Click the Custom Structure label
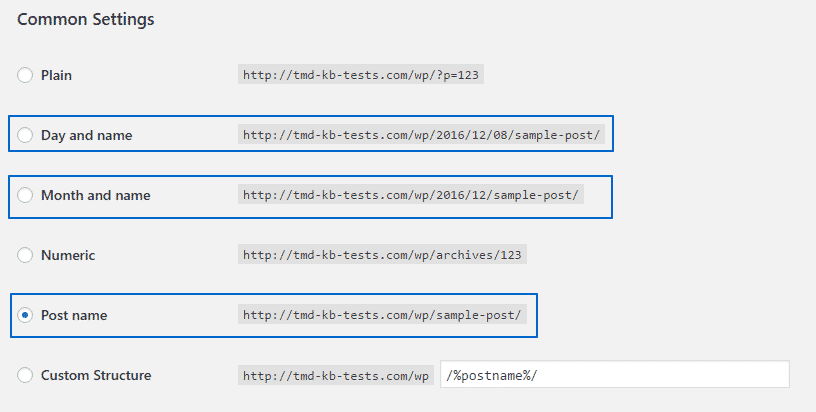 coord(96,375)
